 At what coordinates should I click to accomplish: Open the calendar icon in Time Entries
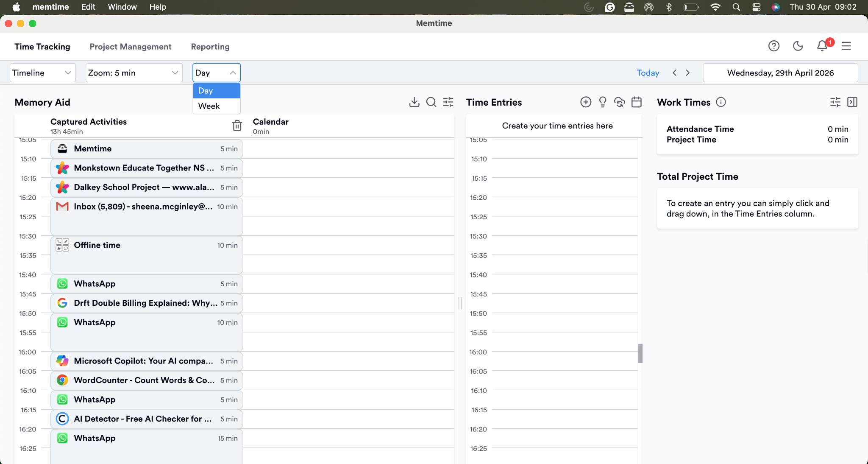point(637,102)
